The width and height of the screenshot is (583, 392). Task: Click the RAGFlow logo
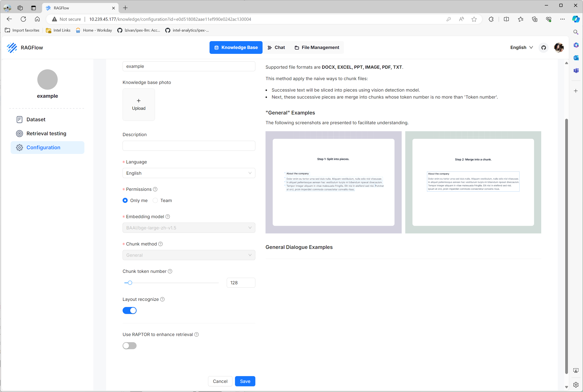coord(12,47)
